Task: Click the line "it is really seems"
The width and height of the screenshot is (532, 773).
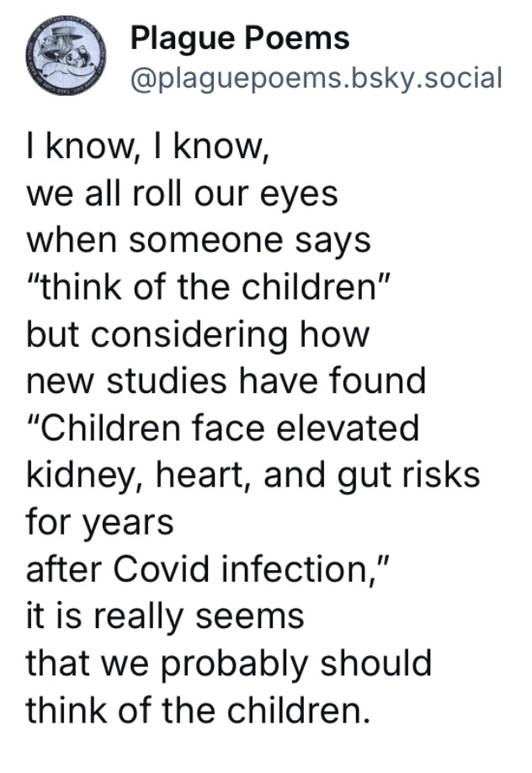Action: tap(165, 617)
